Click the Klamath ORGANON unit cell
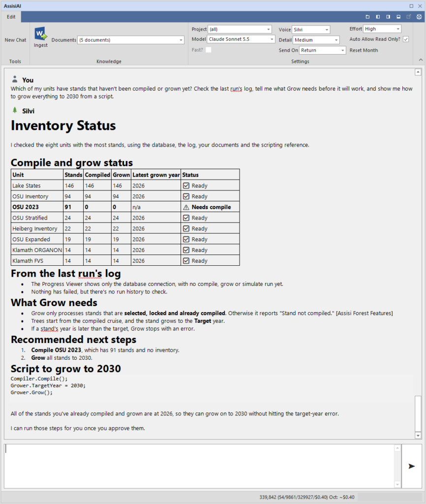 click(37, 250)
